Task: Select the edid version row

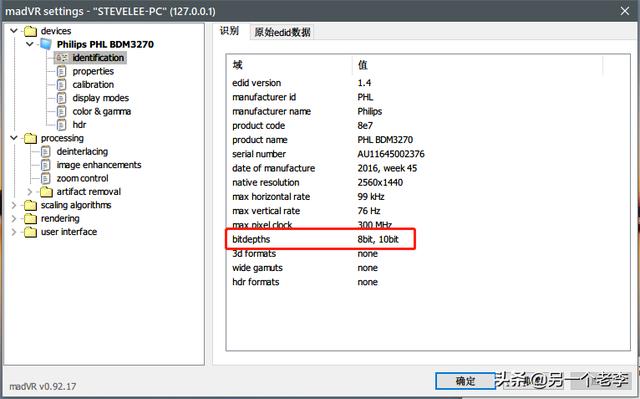Action: pyautogui.click(x=428, y=83)
